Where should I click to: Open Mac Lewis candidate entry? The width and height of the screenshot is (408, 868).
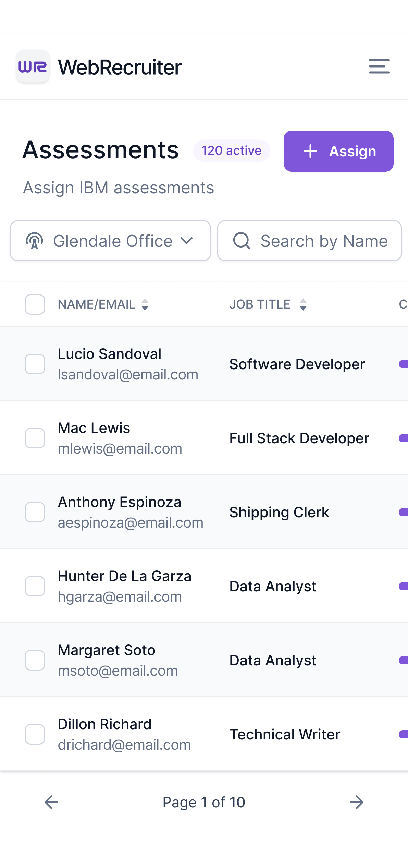click(x=204, y=438)
